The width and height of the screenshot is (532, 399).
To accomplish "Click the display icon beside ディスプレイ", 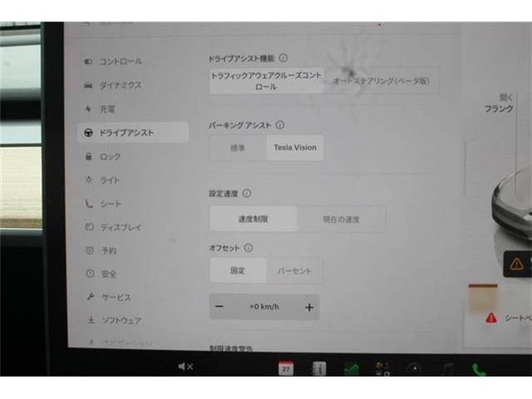I will click(90, 227).
